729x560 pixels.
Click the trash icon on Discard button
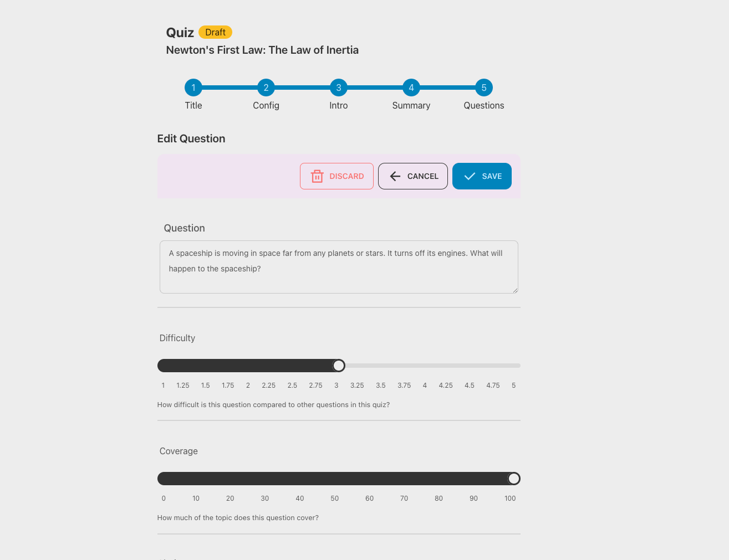(x=317, y=176)
